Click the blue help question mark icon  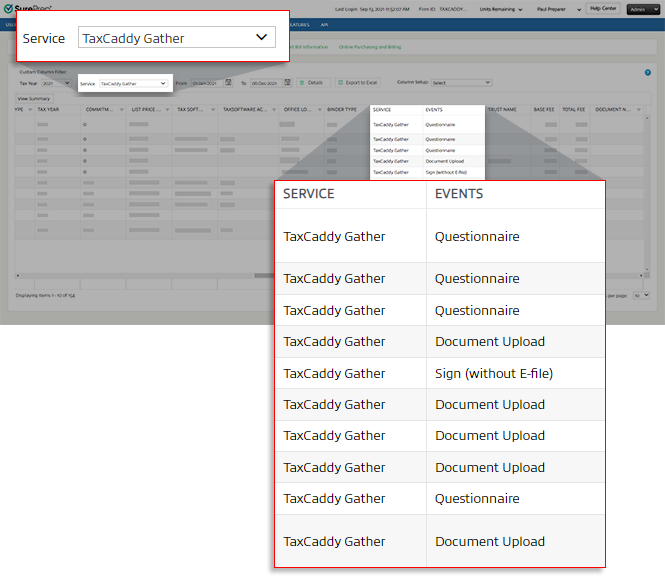648,73
